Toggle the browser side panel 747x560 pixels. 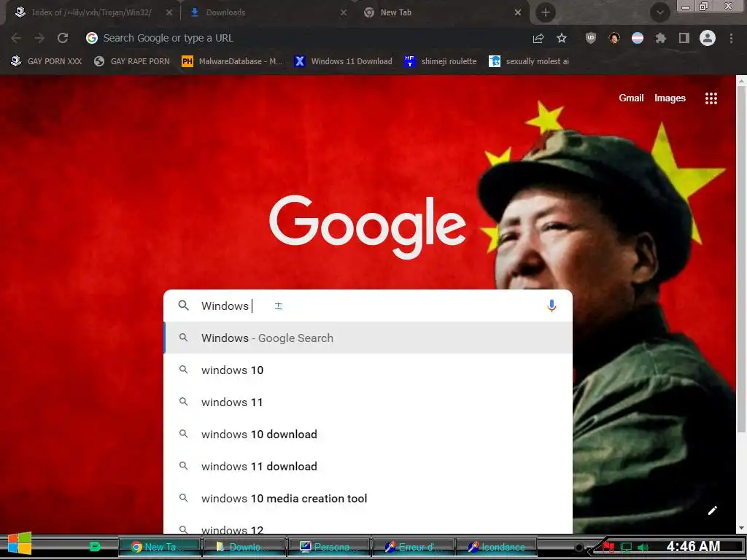[684, 38]
